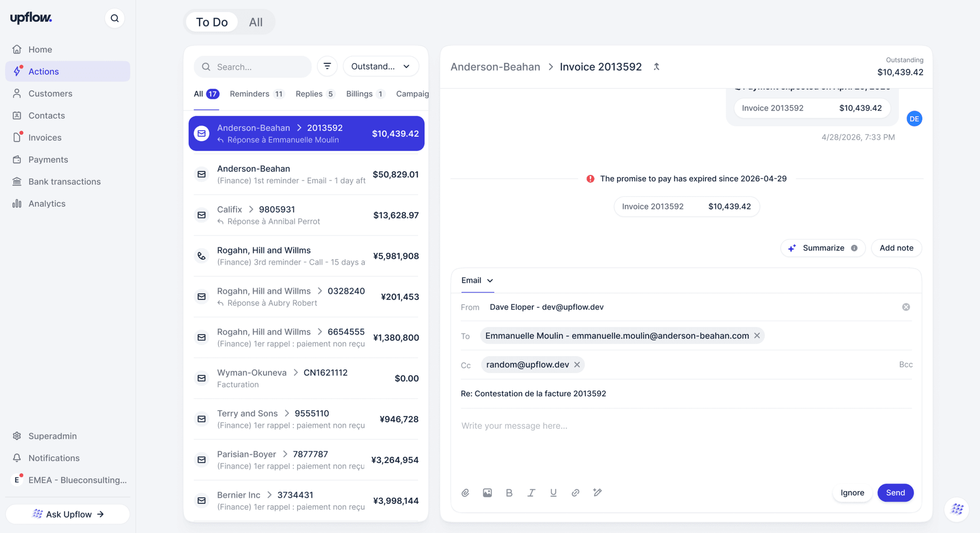The height and width of the screenshot is (533, 980).
Task: Select the All 17 actions tab
Action: click(x=206, y=94)
